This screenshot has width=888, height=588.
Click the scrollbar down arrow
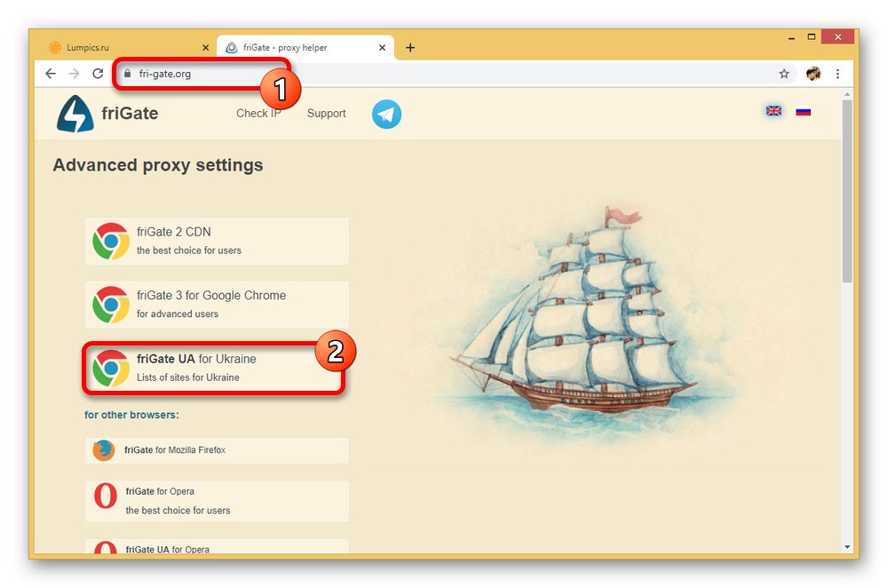click(x=847, y=546)
